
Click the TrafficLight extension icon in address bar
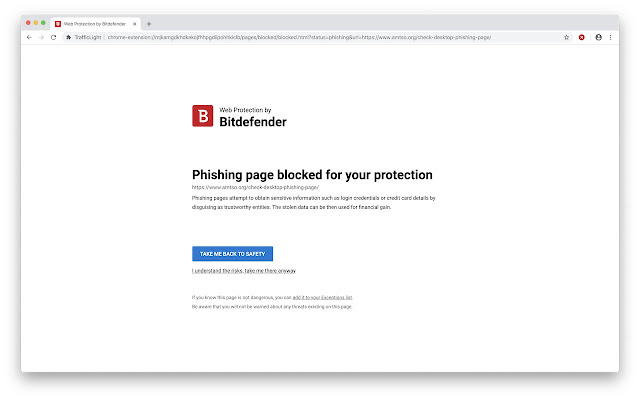69,37
